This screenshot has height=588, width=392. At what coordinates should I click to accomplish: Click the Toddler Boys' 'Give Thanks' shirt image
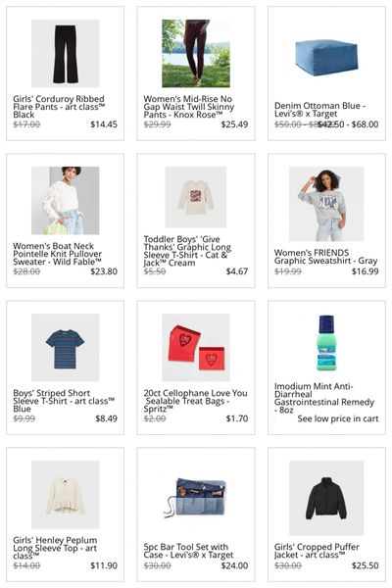[196, 197]
